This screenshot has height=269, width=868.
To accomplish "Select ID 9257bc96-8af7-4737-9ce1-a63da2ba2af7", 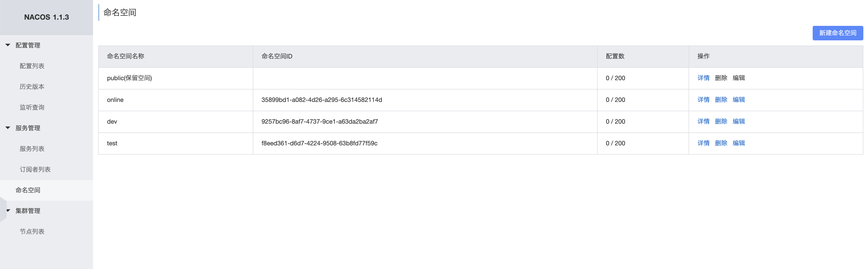I will pyautogui.click(x=319, y=121).
